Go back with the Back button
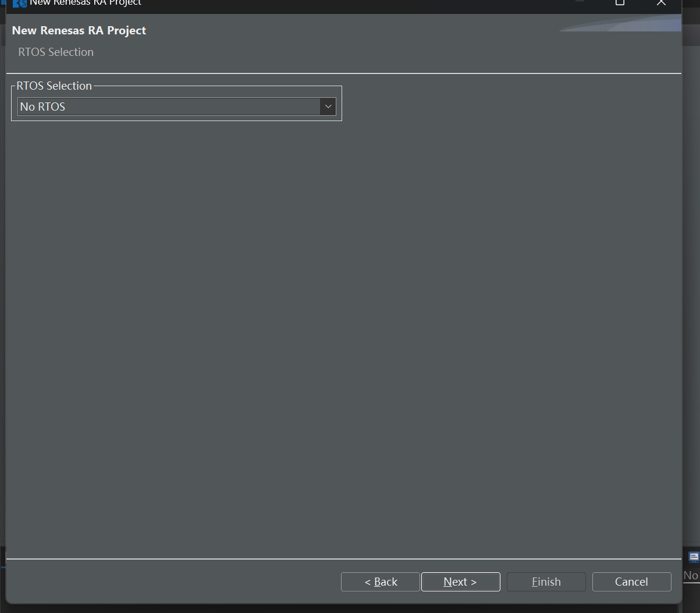Image resolution: width=700 pixels, height=613 pixels. pyautogui.click(x=381, y=582)
